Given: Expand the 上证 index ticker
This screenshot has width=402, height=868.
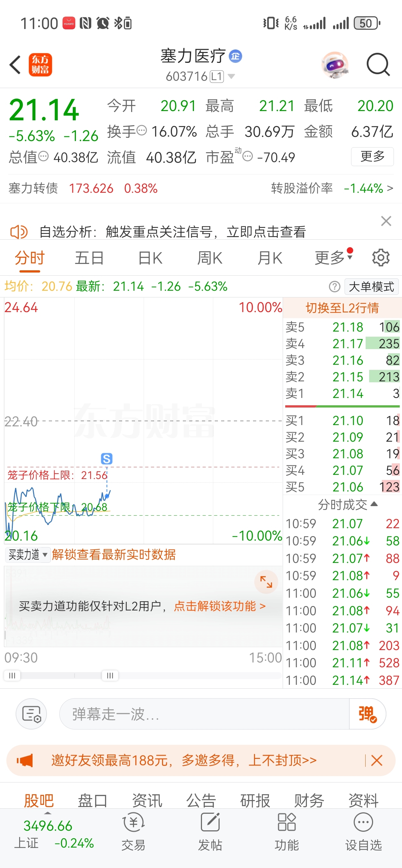Looking at the screenshot, I should [48, 813].
